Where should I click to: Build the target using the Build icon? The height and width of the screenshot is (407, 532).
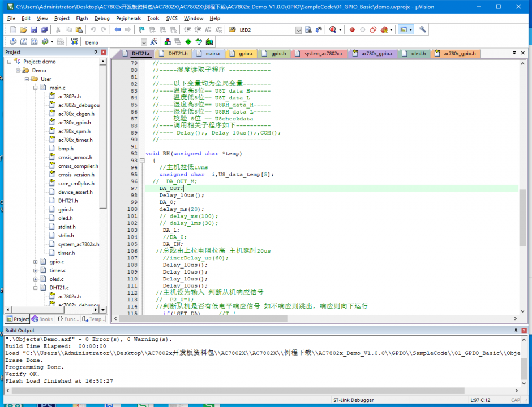(24, 42)
